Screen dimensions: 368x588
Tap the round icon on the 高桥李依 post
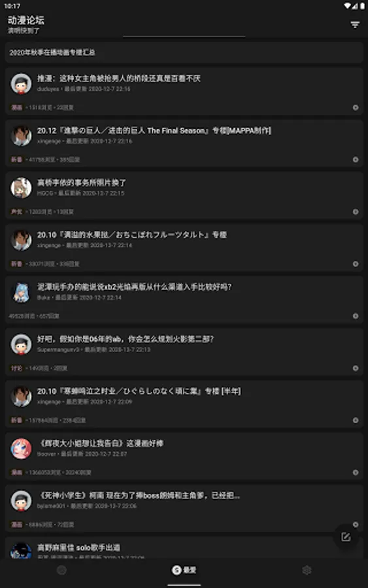355,212
